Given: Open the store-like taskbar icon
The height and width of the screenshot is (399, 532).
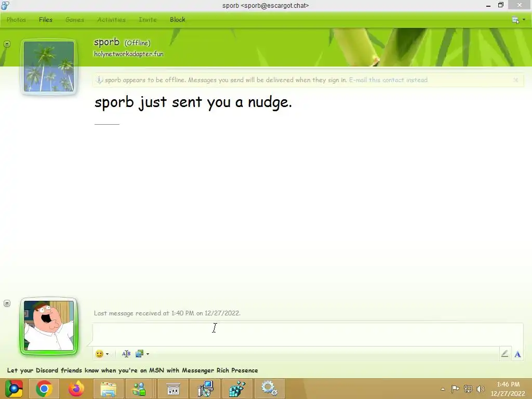Looking at the screenshot, I should tap(173, 389).
